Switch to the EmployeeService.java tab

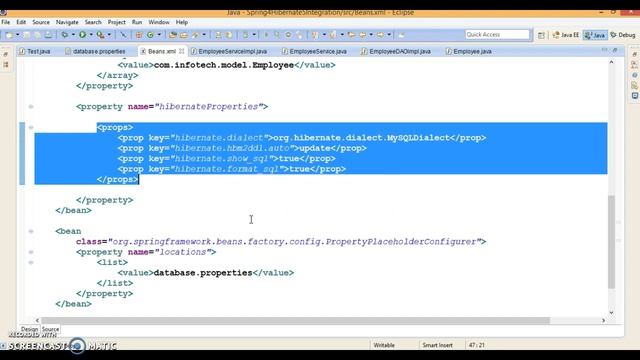pyautogui.click(x=314, y=51)
